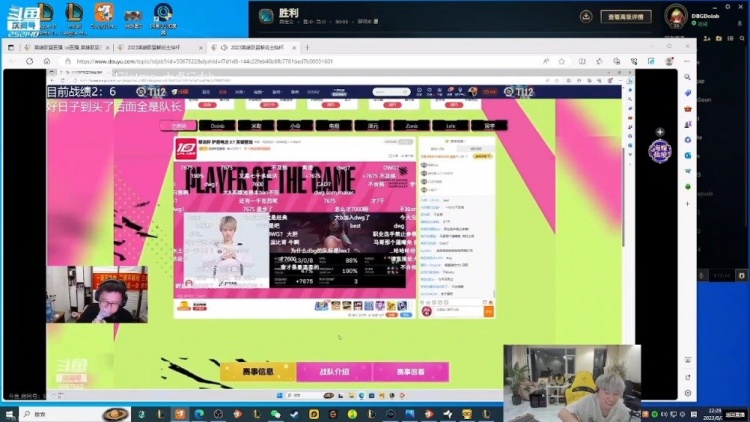Open the browser profile avatar
The height and width of the screenshot is (422, 750).
[669, 61]
